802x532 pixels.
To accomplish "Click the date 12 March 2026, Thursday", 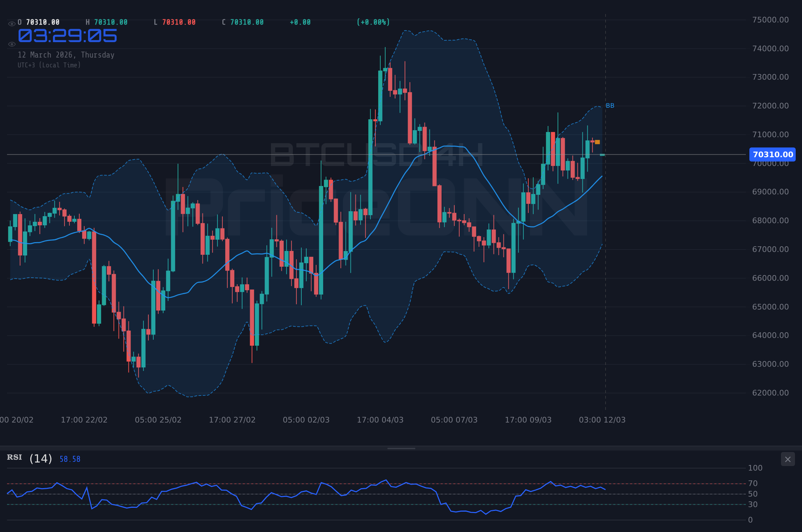I will click(66, 55).
